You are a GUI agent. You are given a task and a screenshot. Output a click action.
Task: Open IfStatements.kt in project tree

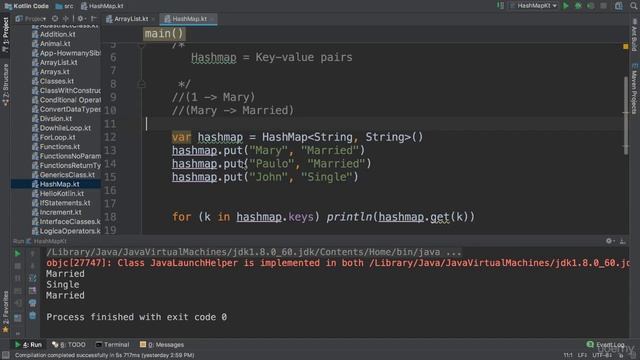coord(65,203)
